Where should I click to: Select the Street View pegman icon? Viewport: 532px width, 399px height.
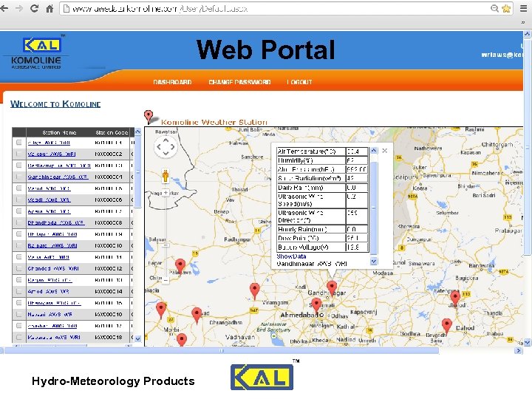(x=166, y=176)
